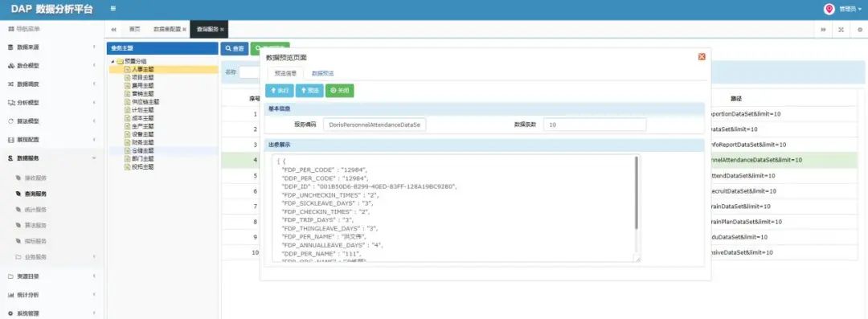Click the blue search 查询 button
This screenshot has height=319, width=868.
235,49
